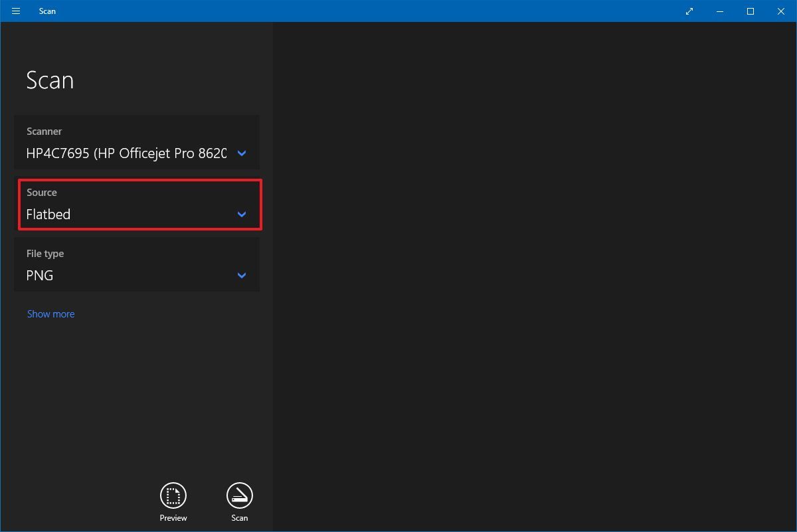This screenshot has width=797, height=532.
Task: Click the Scan app title bar icon area
Action: point(47,11)
